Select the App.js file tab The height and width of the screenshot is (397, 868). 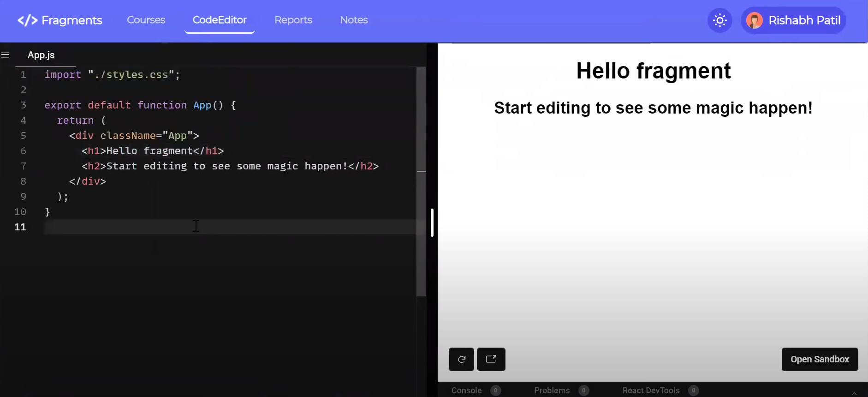(41, 55)
